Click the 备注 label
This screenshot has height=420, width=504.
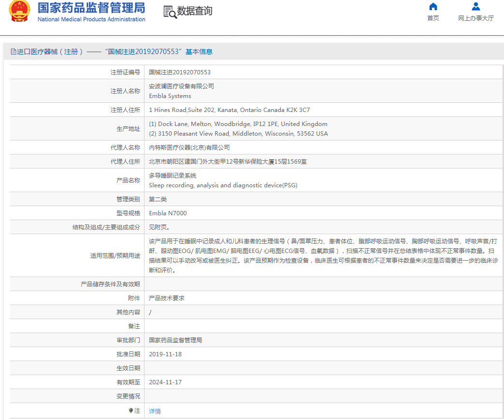coord(134,326)
